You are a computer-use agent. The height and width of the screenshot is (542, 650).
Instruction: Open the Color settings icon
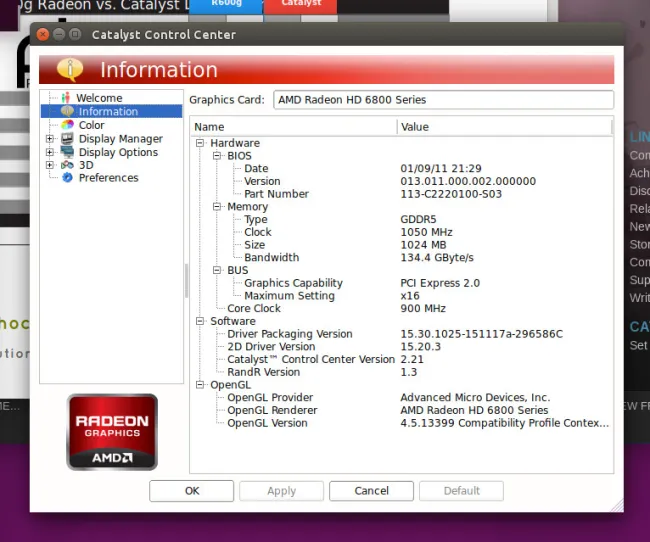coord(67,125)
